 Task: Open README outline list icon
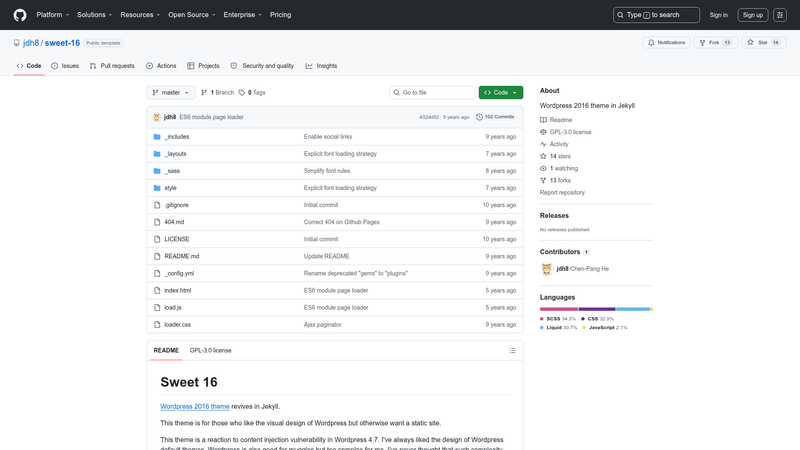click(x=512, y=351)
